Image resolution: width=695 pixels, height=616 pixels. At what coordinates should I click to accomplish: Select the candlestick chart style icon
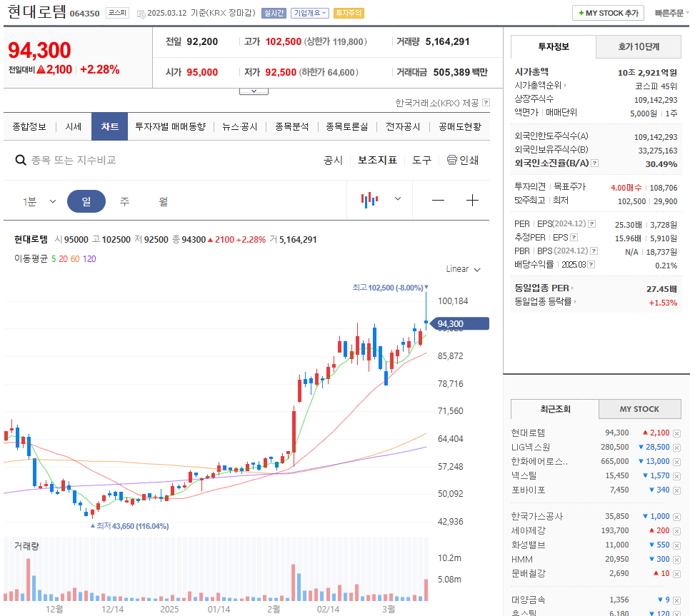coord(369,199)
